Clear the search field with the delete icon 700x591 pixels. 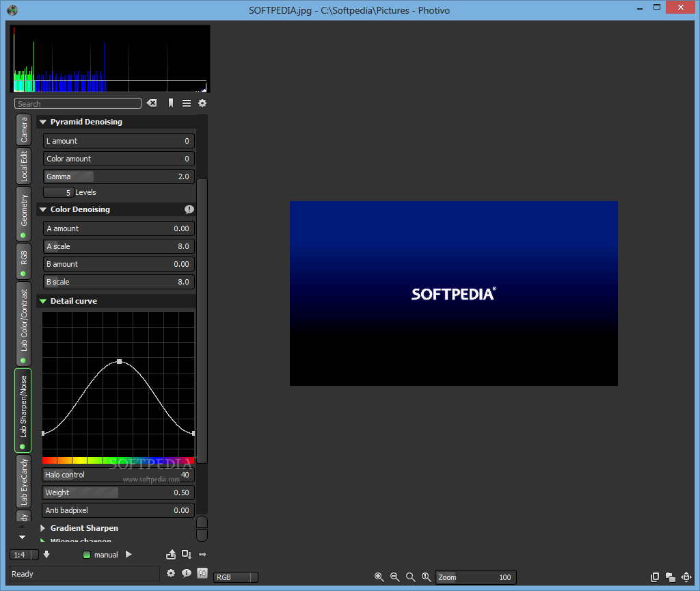(x=152, y=103)
